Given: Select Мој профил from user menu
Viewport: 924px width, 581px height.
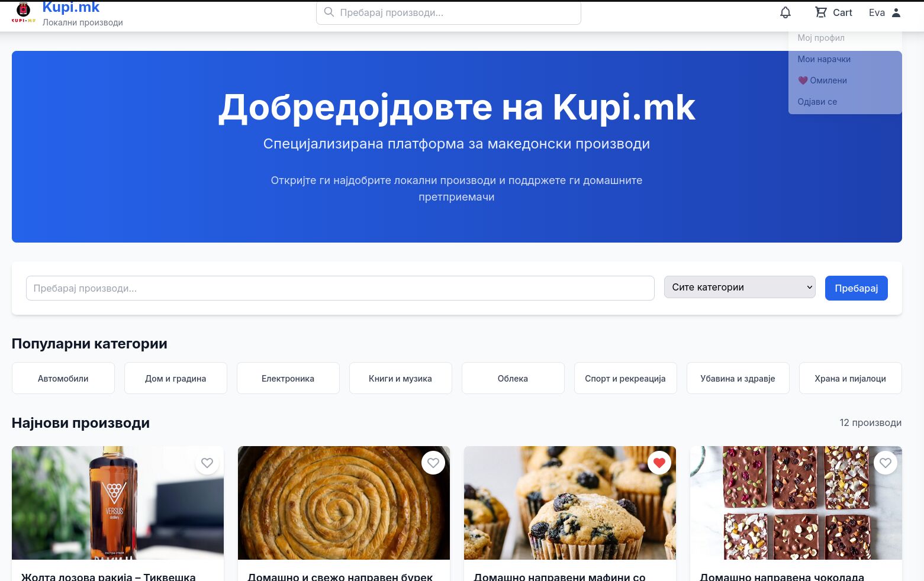Looking at the screenshot, I should pyautogui.click(x=821, y=38).
